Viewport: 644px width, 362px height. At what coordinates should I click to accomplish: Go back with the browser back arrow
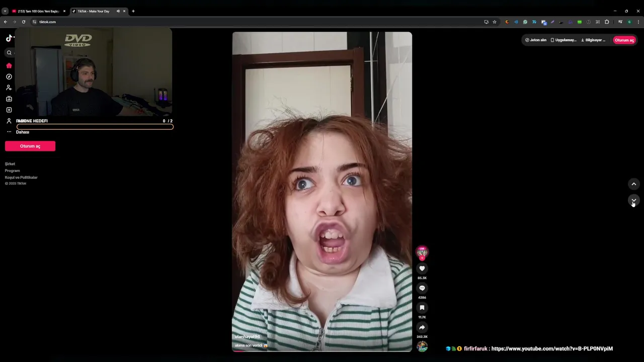pos(6,22)
